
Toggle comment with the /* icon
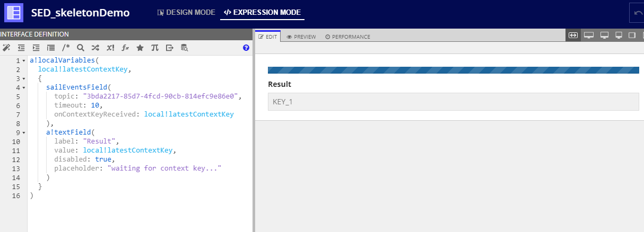pyautogui.click(x=66, y=48)
